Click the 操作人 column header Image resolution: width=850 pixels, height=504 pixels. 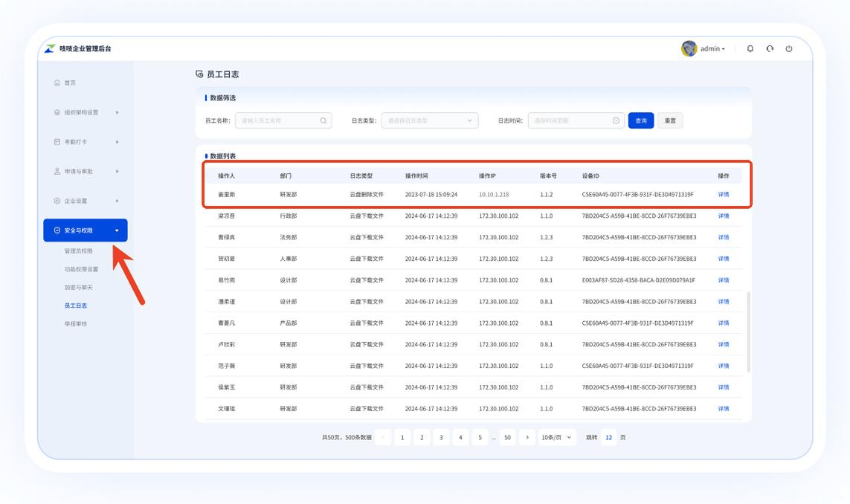click(227, 176)
